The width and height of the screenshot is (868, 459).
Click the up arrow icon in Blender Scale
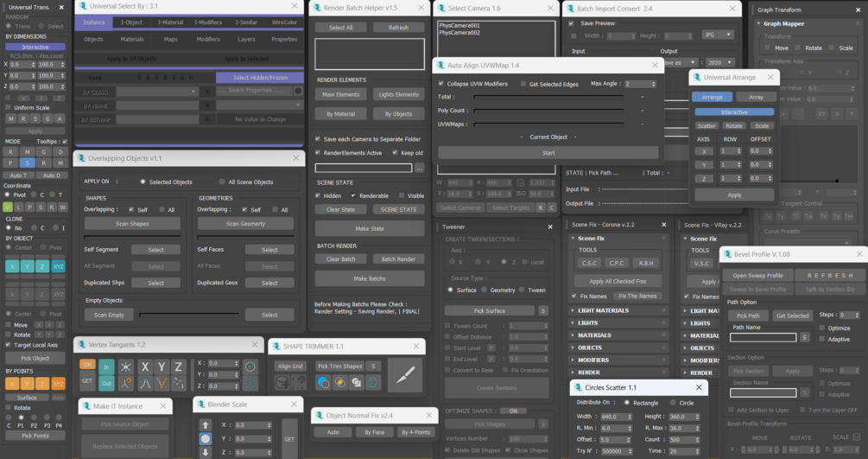tap(206, 425)
